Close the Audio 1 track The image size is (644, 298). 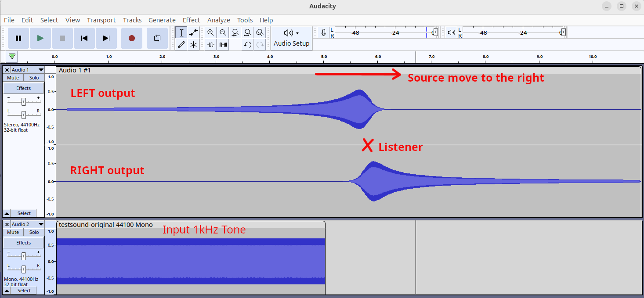[7, 70]
